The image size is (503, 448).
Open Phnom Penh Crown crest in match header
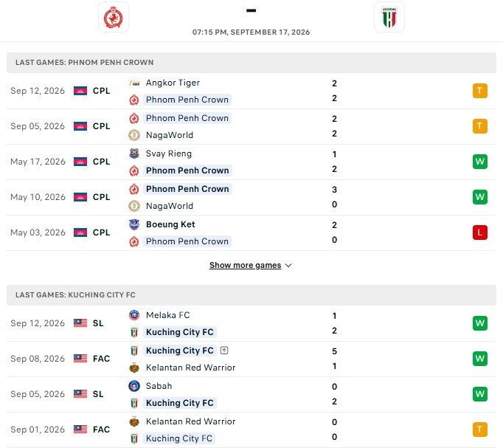tap(114, 17)
